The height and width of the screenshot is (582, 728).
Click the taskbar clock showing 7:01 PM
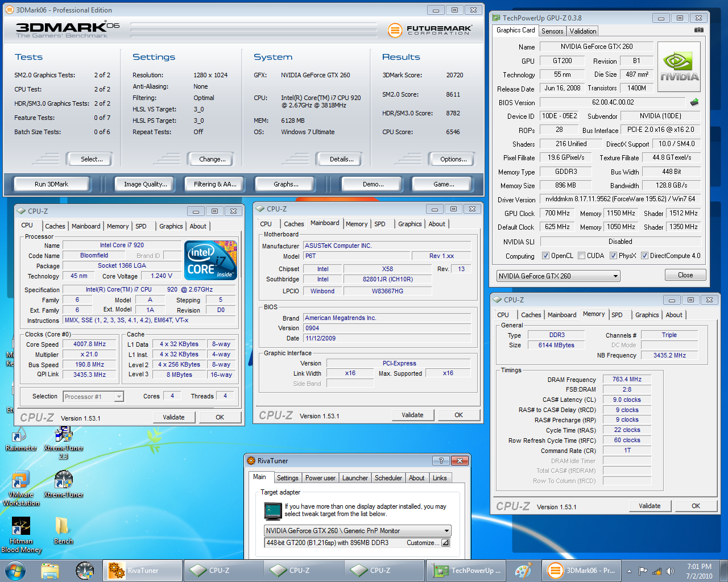point(699,571)
